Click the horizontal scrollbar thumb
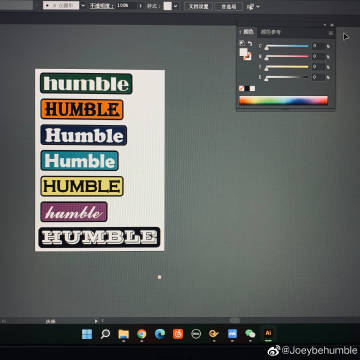This screenshot has height=360, width=360. (x=235, y=320)
